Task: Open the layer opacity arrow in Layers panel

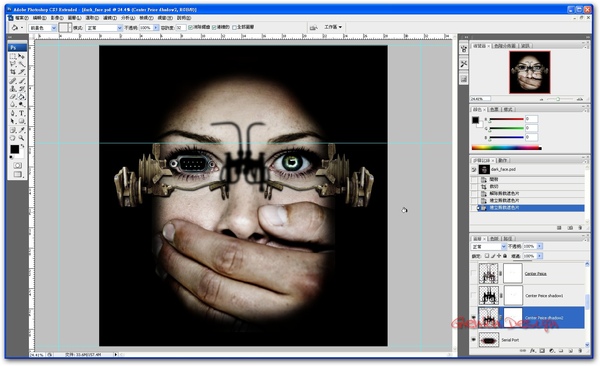Action: point(540,246)
